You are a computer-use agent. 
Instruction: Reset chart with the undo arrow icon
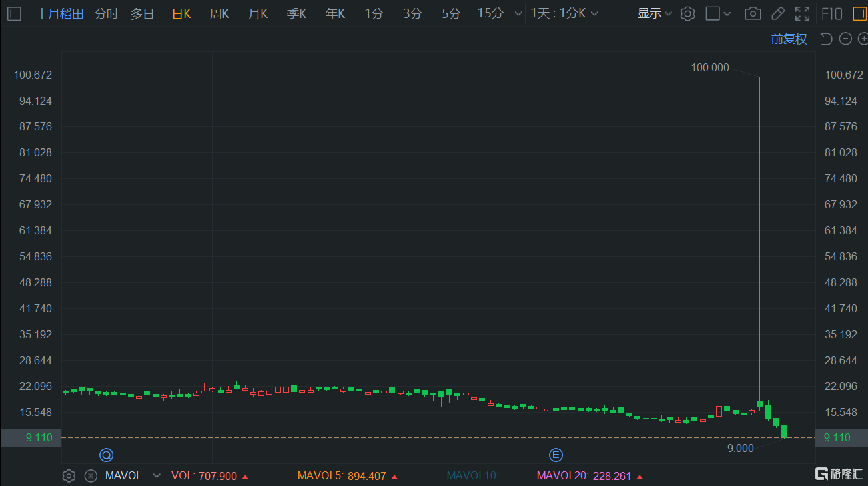[827, 39]
